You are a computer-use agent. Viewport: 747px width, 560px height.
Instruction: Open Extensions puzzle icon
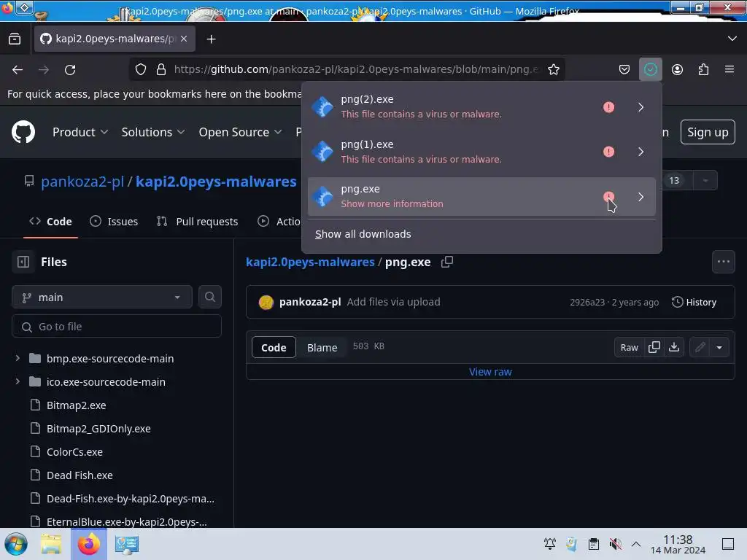703,69
